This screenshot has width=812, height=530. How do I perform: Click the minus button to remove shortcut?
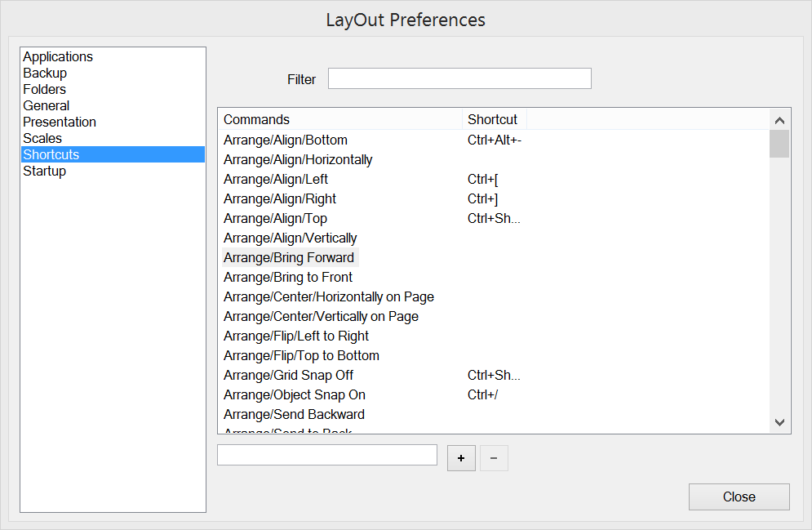coord(494,458)
